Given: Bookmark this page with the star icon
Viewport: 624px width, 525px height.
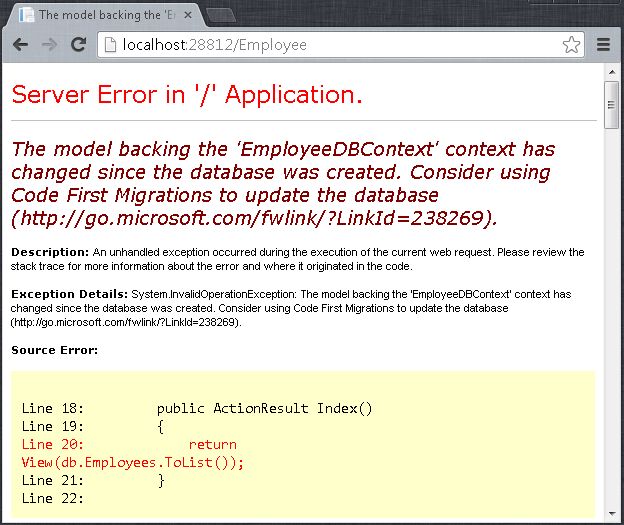Looking at the screenshot, I should (x=571, y=45).
